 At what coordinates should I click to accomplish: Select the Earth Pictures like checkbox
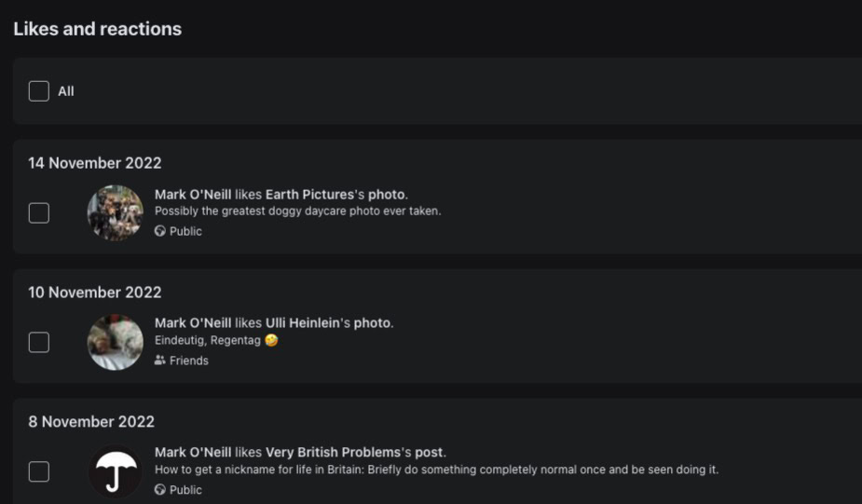[x=38, y=213]
